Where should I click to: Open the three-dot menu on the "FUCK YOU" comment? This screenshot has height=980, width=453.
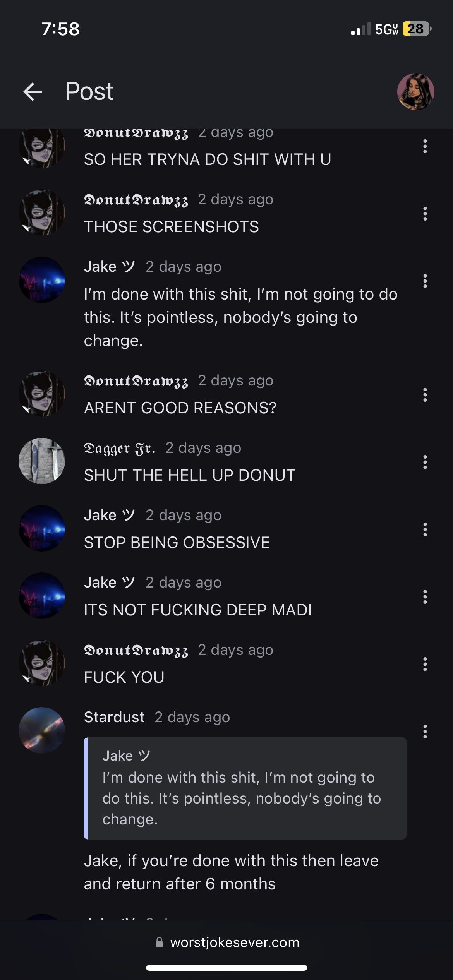pos(425,664)
